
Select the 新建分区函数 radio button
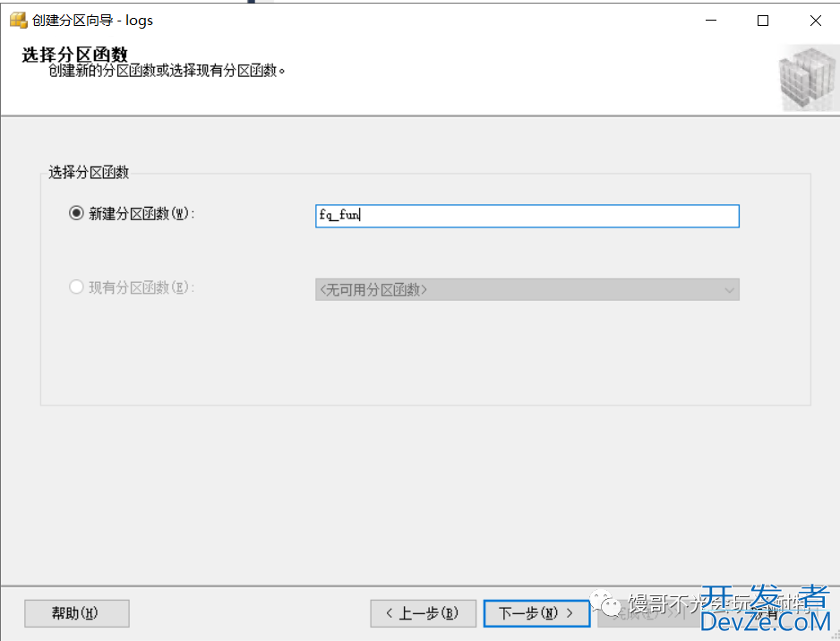(x=77, y=213)
